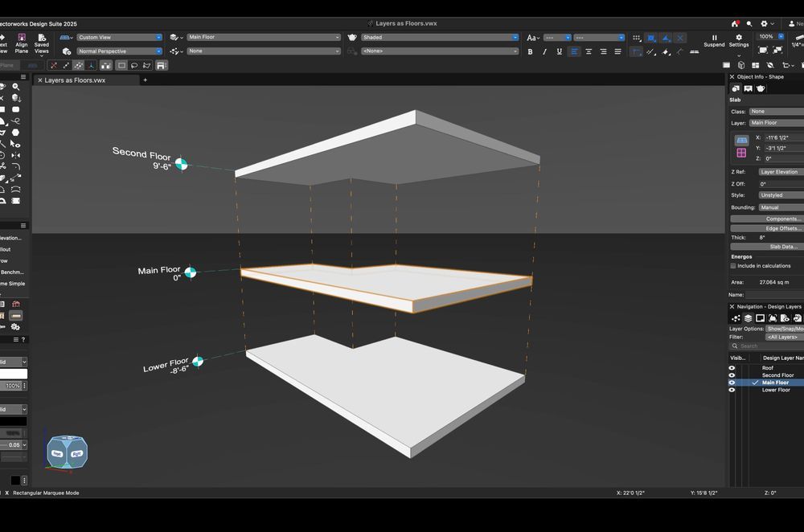Click the Suspend snapping icon
The width and height of the screenshot is (804, 532).
pos(714,38)
